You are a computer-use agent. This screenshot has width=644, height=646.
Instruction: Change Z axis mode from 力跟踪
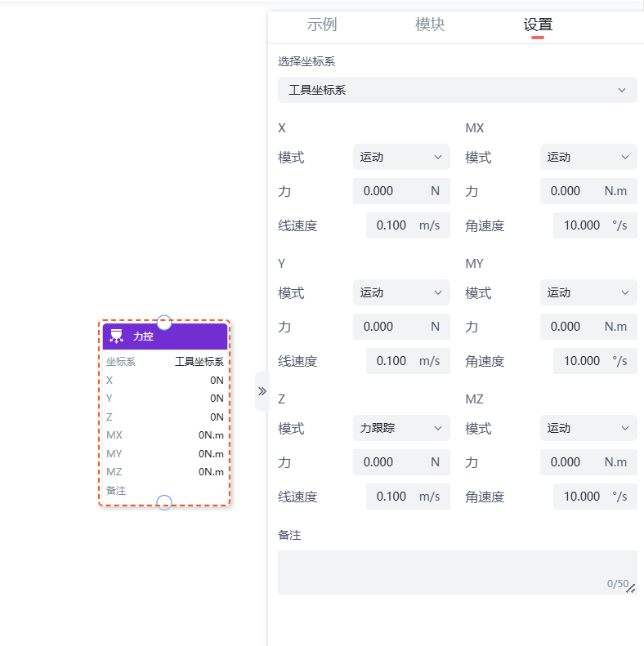tap(400, 428)
